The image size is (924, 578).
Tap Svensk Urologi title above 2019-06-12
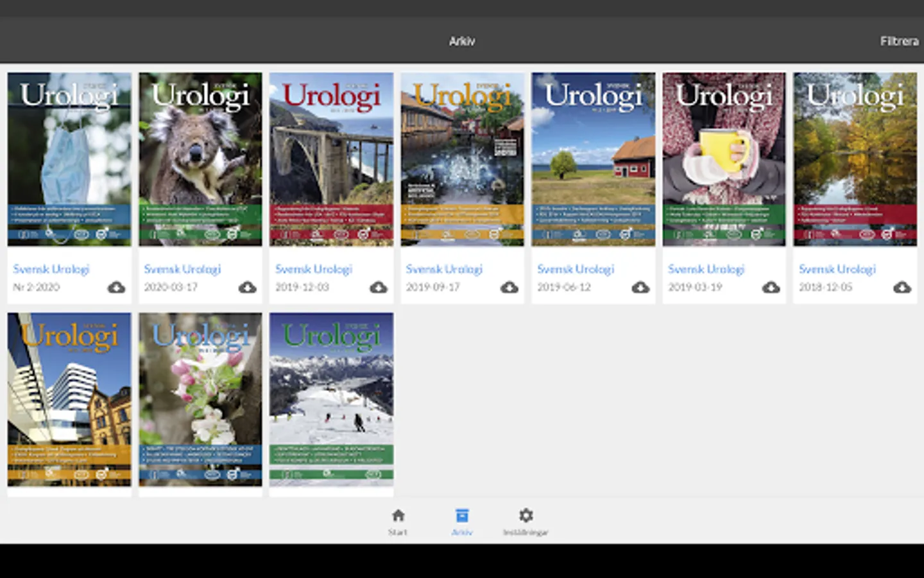[x=576, y=269]
